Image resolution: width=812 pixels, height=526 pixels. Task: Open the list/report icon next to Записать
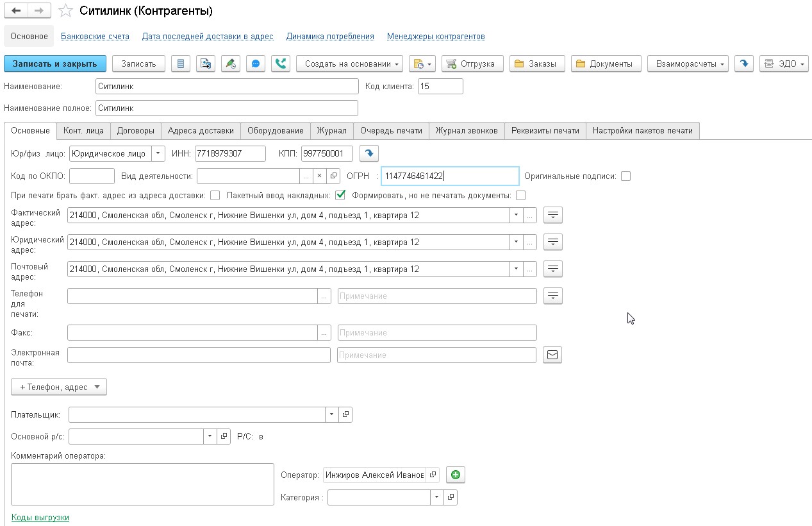point(181,64)
